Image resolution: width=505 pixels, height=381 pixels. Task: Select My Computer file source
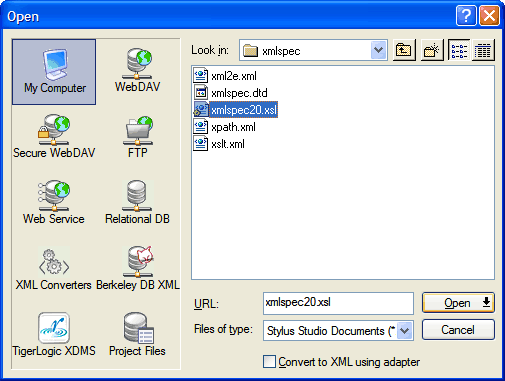coord(54,72)
